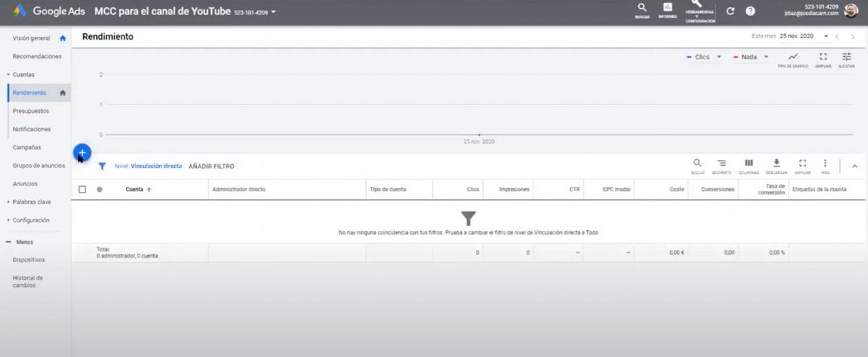This screenshot has height=357, width=868.
Task: Open Grupos de anuncios in sidebar
Action: click(38, 165)
